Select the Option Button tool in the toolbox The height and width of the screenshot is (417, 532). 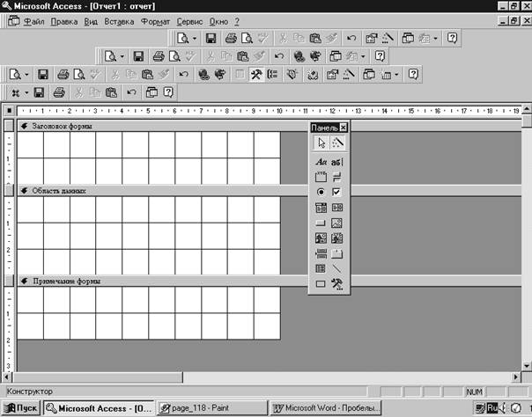click(321, 192)
